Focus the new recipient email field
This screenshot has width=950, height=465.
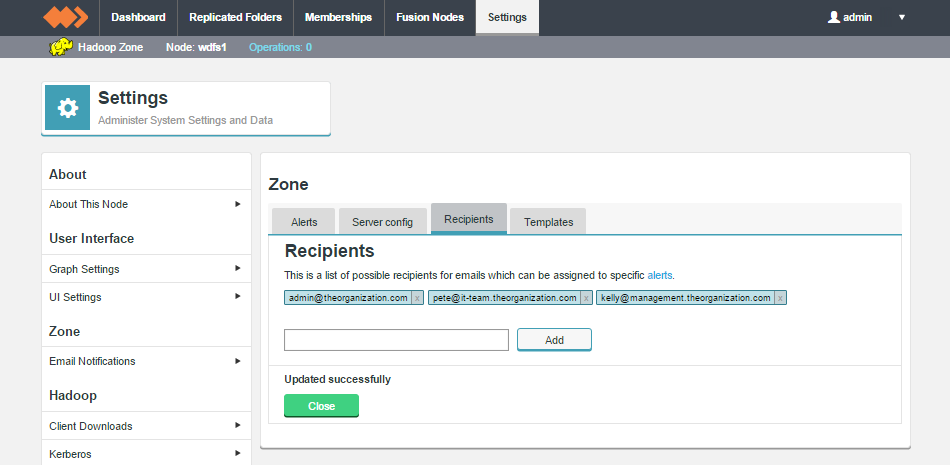396,340
